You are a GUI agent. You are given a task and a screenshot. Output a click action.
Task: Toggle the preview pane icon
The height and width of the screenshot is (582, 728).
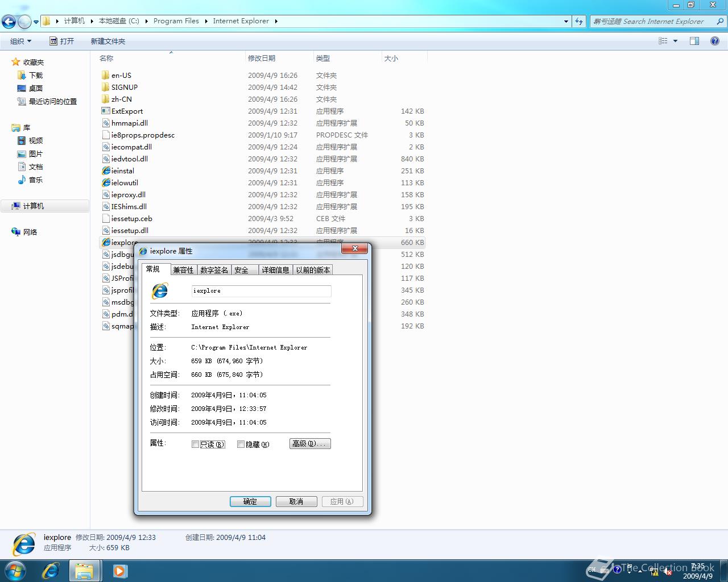tap(694, 41)
